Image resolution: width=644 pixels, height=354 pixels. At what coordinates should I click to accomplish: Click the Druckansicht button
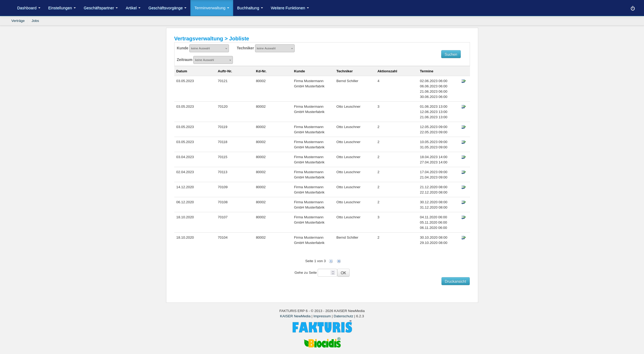click(455, 281)
